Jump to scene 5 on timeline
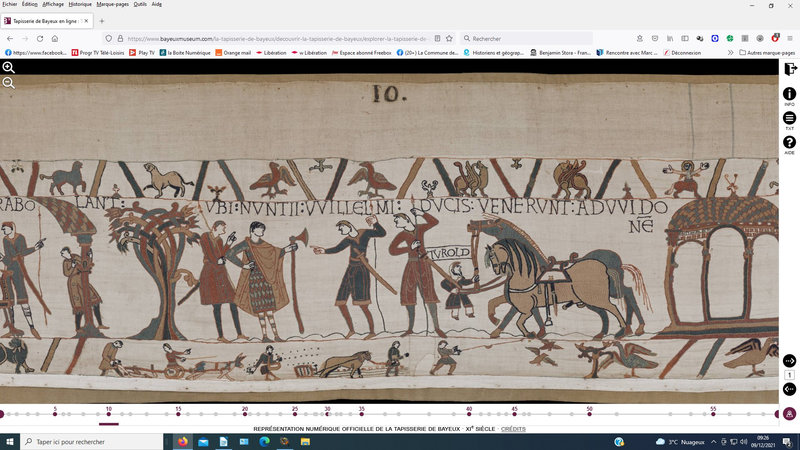 tap(55, 414)
